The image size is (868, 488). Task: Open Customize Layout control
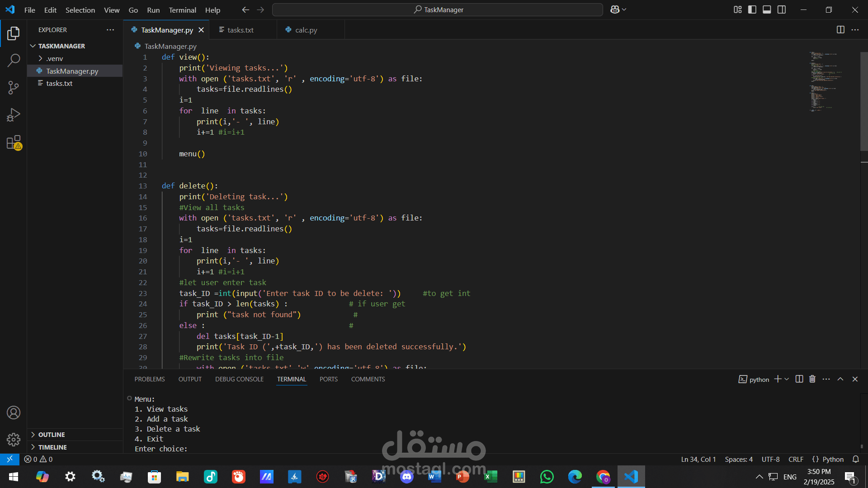click(x=737, y=9)
